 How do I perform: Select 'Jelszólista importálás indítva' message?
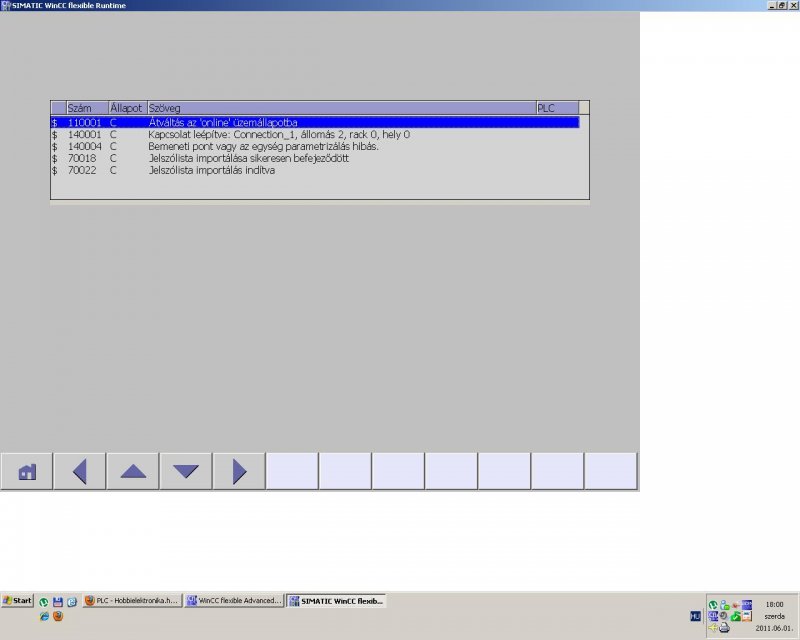pos(315,170)
